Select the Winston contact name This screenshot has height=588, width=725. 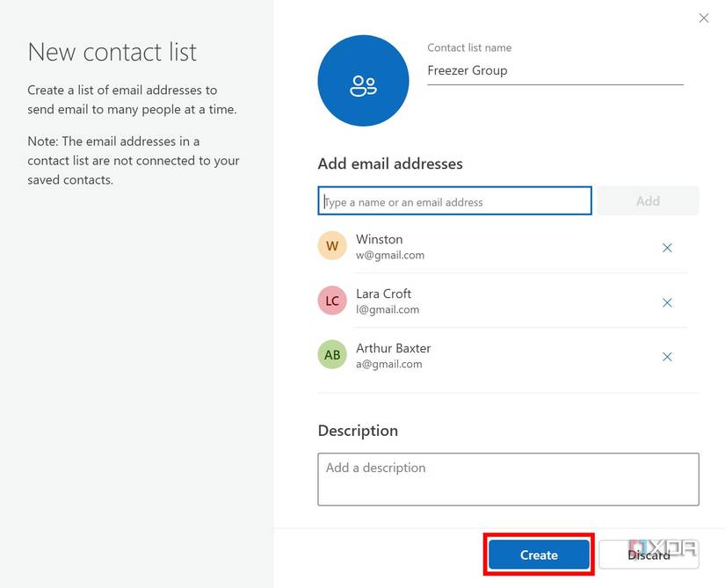[380, 239]
